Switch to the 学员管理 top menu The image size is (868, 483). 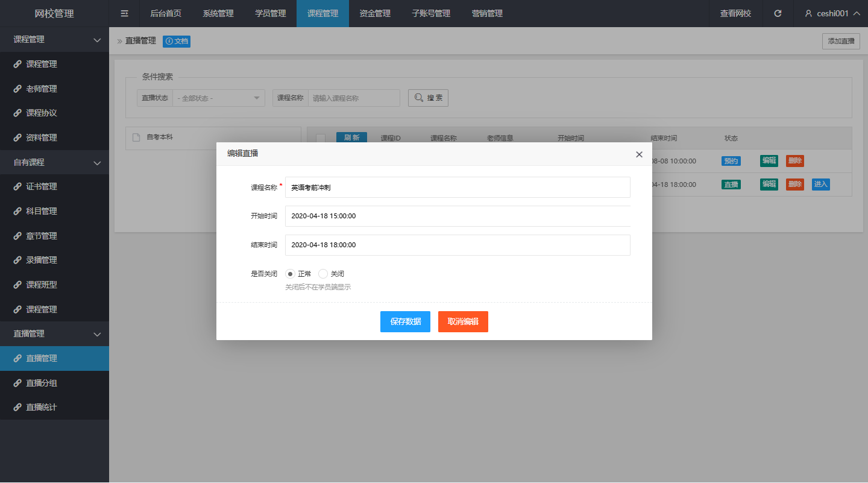pos(270,13)
